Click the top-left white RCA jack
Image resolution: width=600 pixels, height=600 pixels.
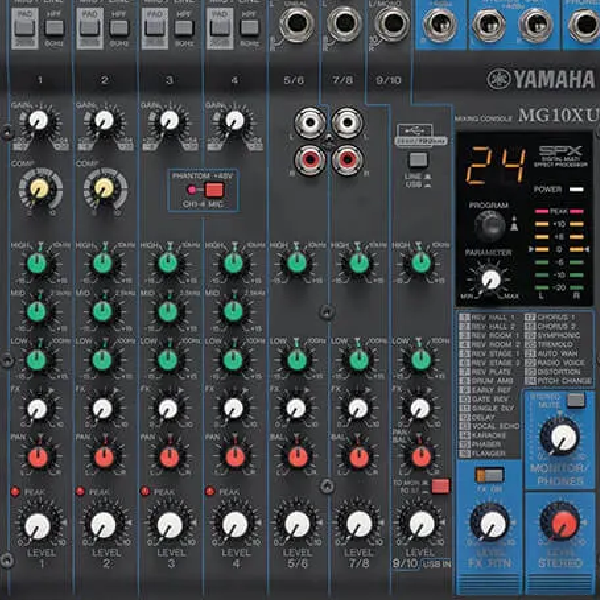pyautogui.click(x=310, y=122)
